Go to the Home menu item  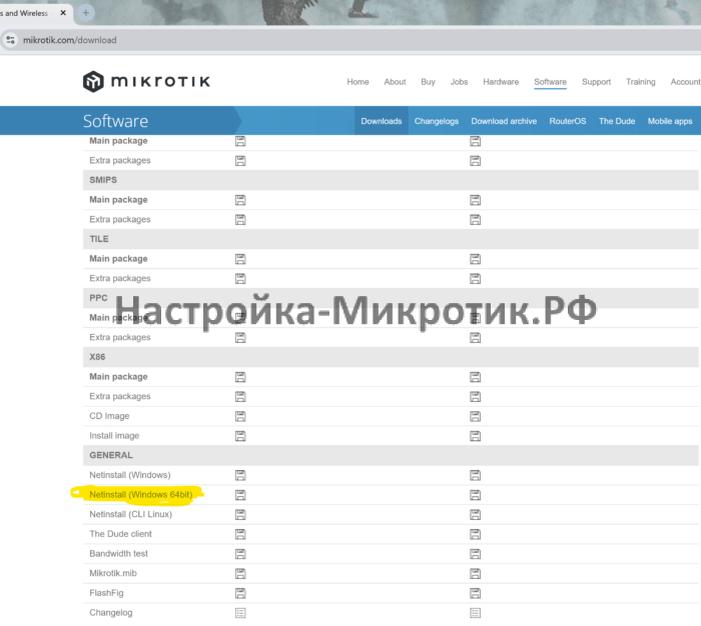click(x=358, y=82)
